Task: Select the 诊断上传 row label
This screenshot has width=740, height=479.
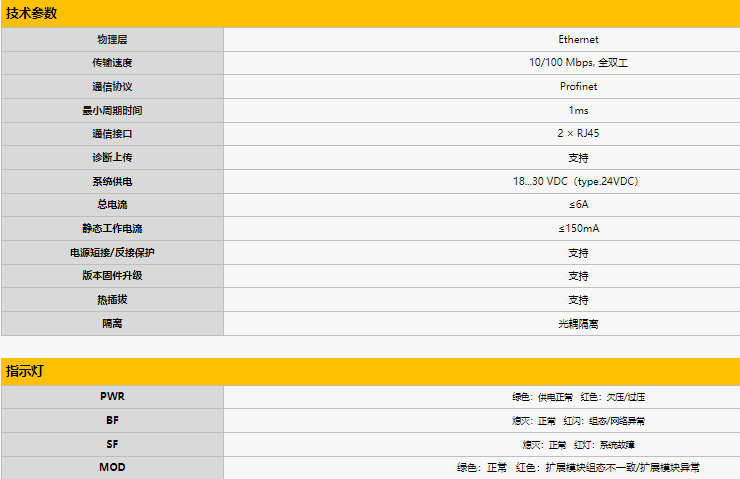Action: click(112, 157)
